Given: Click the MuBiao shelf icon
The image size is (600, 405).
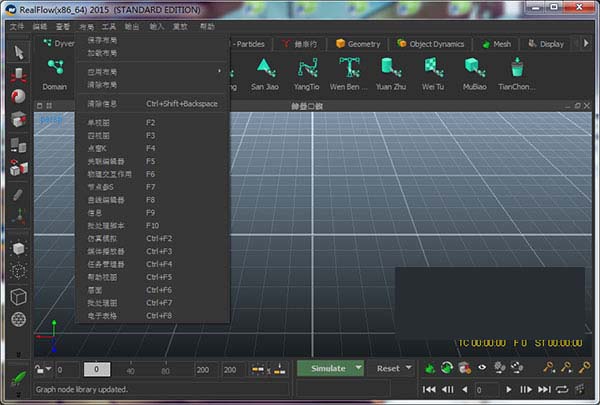Looking at the screenshot, I should [474, 75].
